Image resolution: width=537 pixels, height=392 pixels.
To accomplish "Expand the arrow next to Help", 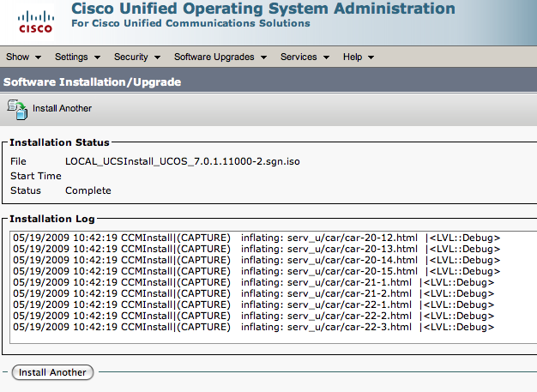I will 371,57.
